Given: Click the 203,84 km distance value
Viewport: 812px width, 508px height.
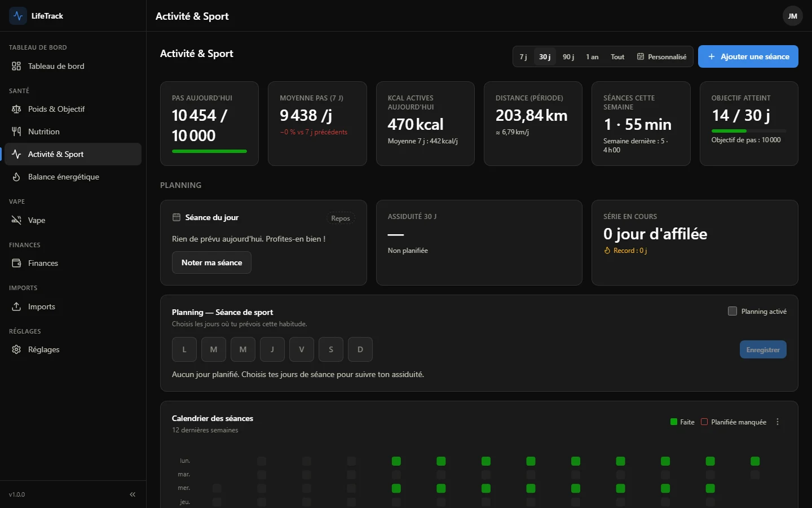Looking at the screenshot, I should click(x=531, y=116).
